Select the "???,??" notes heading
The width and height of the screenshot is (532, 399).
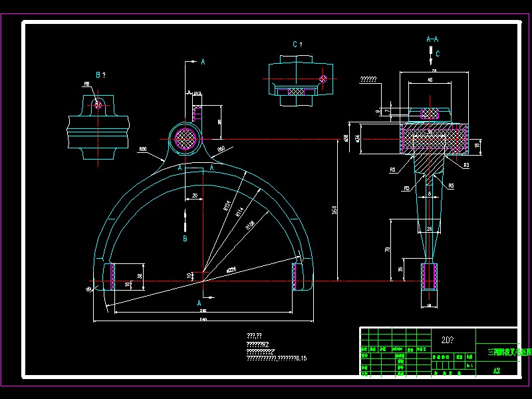[254, 336]
